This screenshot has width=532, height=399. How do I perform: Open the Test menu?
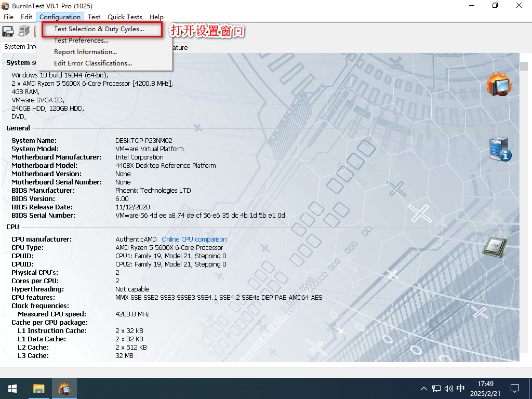pyautogui.click(x=94, y=17)
